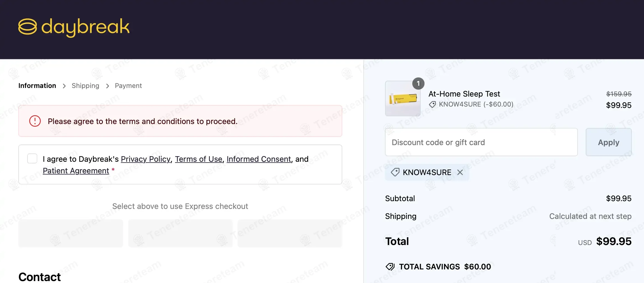
Task: Click the quantity badge on product image
Action: pos(418,84)
